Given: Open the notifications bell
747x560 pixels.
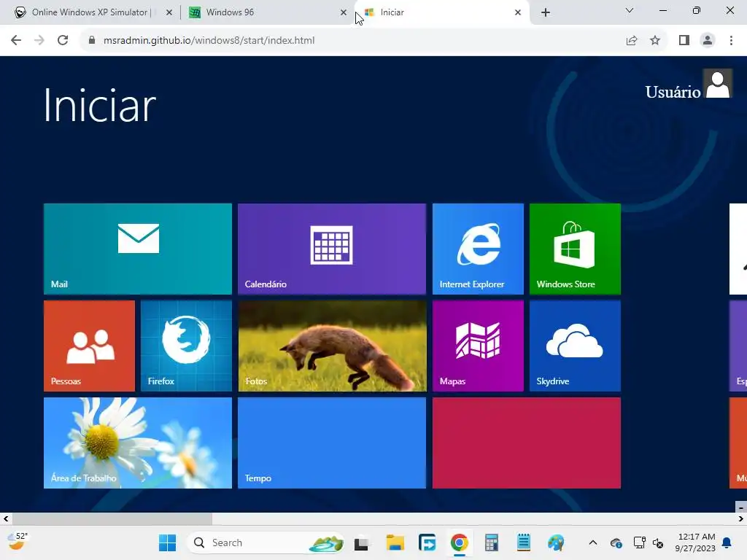Looking at the screenshot, I should (727, 542).
